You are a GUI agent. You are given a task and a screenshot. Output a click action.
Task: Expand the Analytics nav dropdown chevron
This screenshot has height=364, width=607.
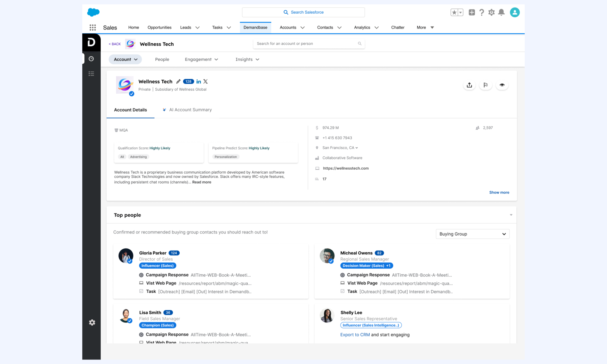click(x=377, y=28)
